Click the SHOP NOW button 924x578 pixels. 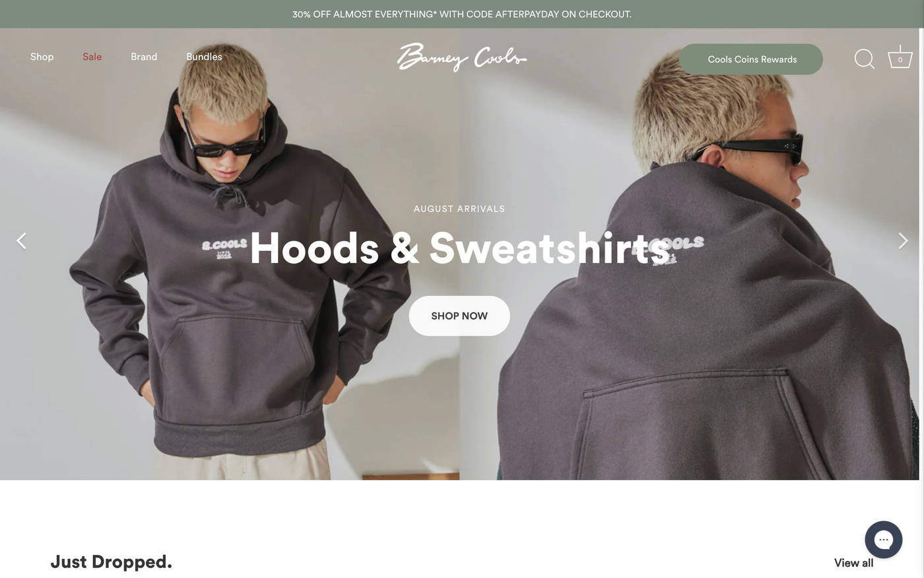[x=459, y=316]
